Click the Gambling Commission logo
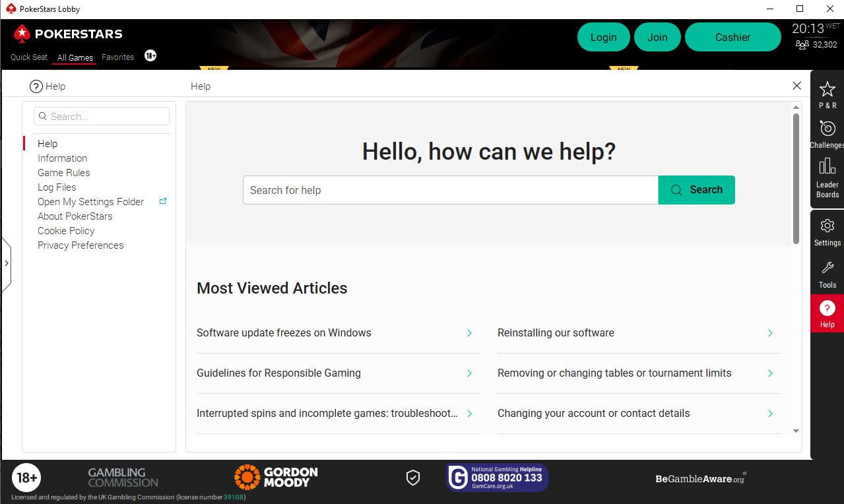This screenshot has height=504, width=844. click(123, 478)
